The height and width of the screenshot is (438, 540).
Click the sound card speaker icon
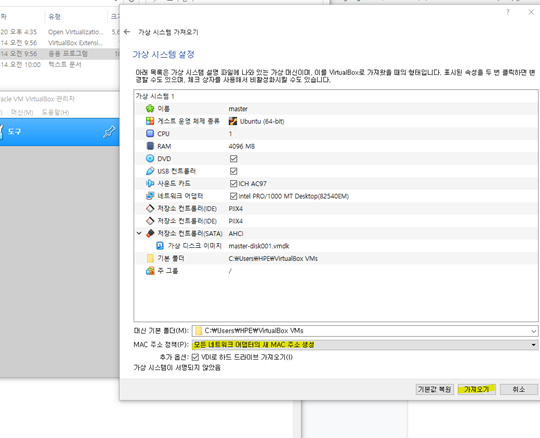point(150,183)
